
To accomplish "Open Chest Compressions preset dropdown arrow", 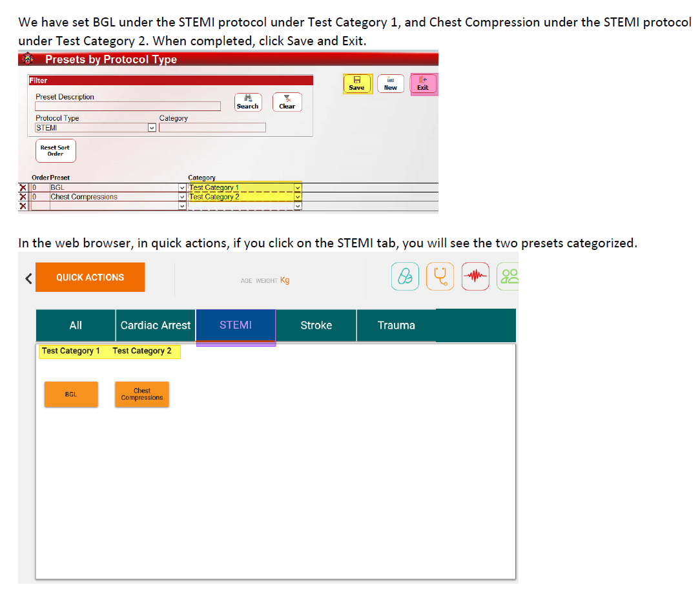I will click(x=182, y=197).
